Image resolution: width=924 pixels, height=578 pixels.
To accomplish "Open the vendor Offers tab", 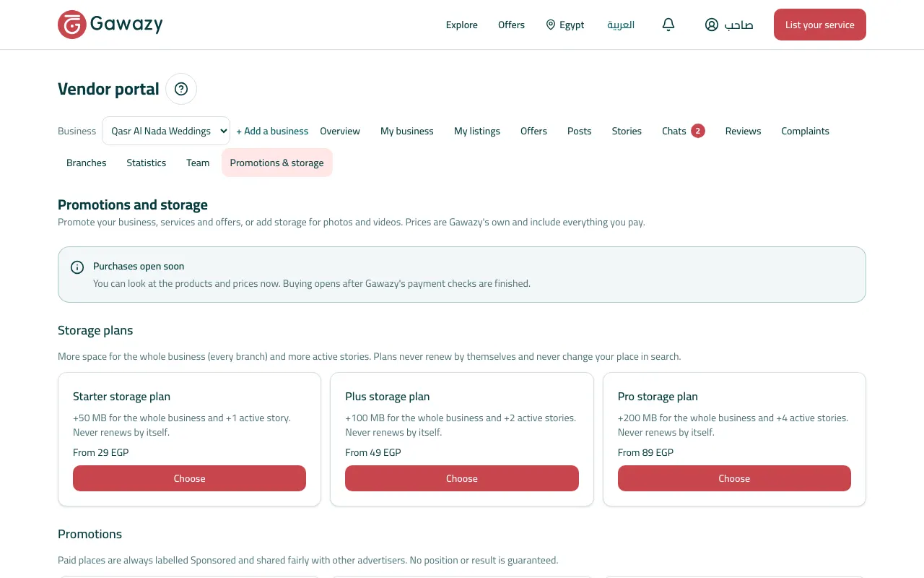I will (x=533, y=131).
